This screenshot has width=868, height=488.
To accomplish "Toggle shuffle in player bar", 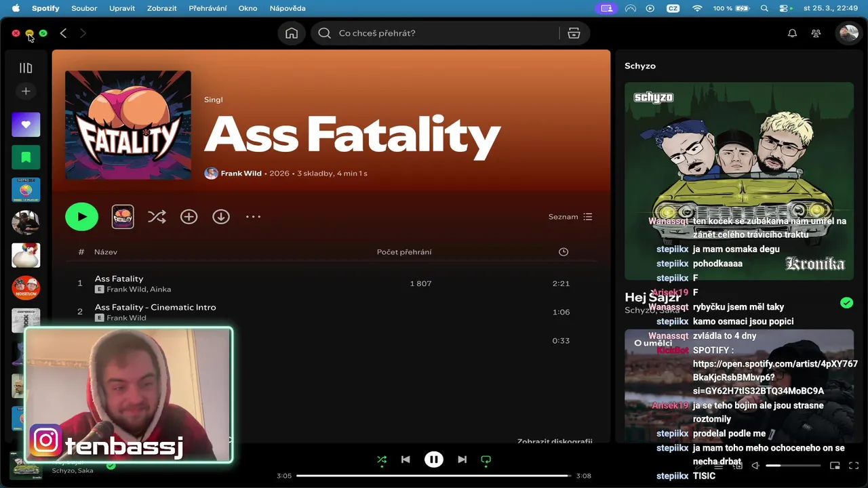I will (x=382, y=460).
